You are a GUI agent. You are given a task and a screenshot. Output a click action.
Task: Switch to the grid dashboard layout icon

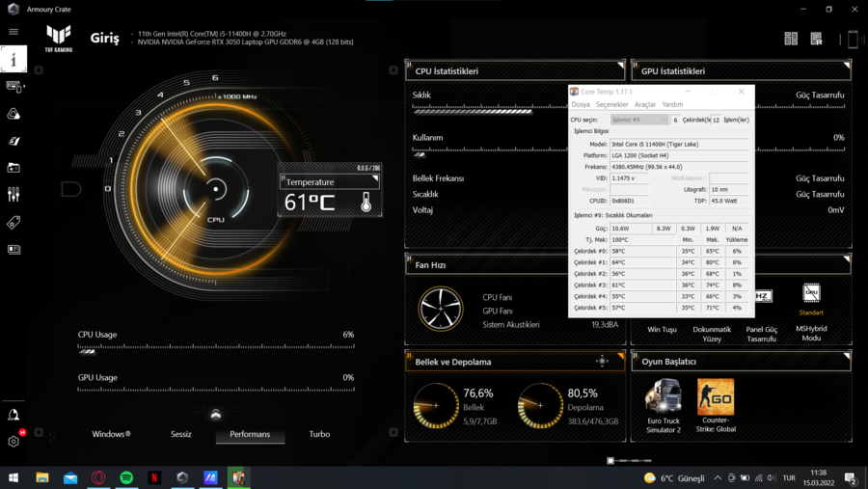pyautogui.click(x=791, y=39)
